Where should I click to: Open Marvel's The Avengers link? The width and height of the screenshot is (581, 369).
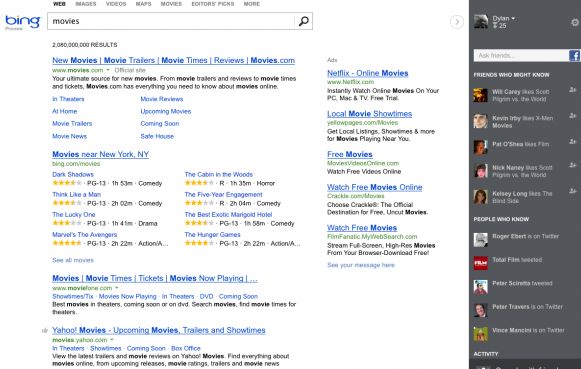pos(84,235)
